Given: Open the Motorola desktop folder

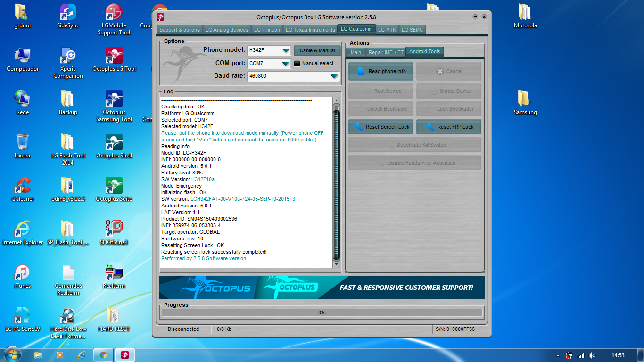Looking at the screenshot, I should 525,16.
